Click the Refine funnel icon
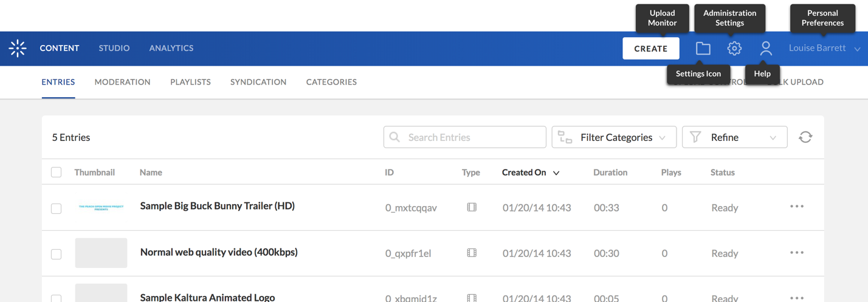Screen dimensions: 868x302 point(695,137)
